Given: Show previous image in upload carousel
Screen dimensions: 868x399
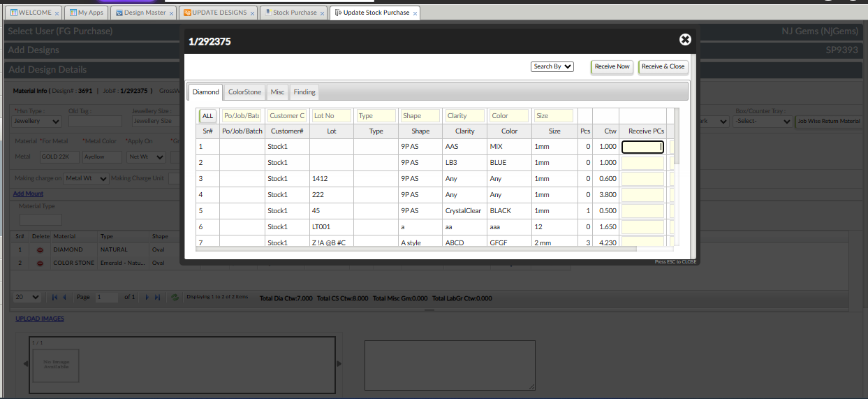Looking at the screenshot, I should coord(26,363).
